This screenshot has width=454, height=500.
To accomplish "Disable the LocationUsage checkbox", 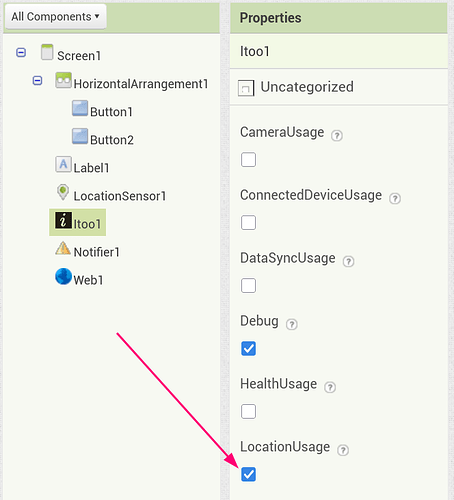I will [248, 474].
